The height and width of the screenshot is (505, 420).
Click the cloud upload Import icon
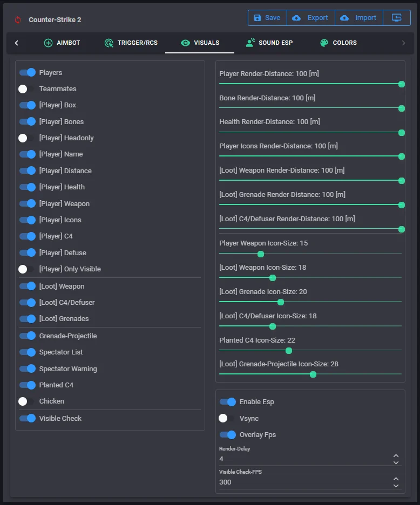pyautogui.click(x=344, y=18)
